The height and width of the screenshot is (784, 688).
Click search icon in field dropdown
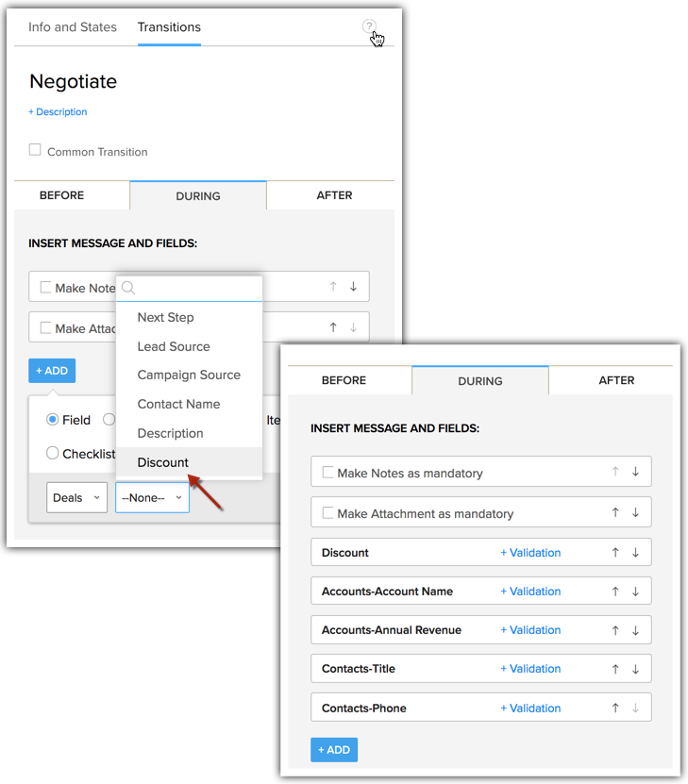coord(128,288)
